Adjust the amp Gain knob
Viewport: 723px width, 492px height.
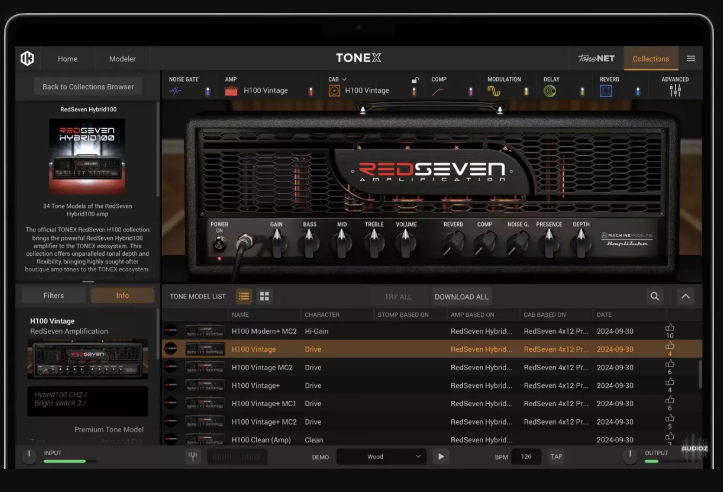point(277,243)
